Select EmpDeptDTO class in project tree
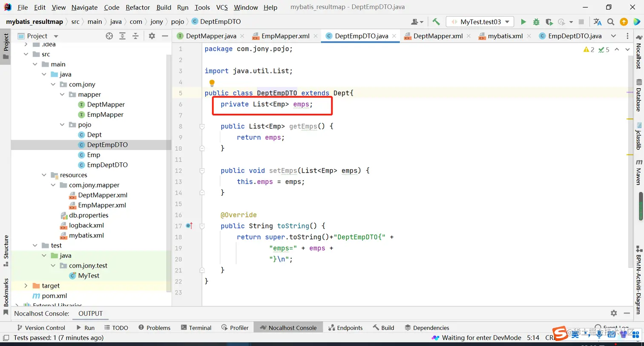 (x=107, y=165)
